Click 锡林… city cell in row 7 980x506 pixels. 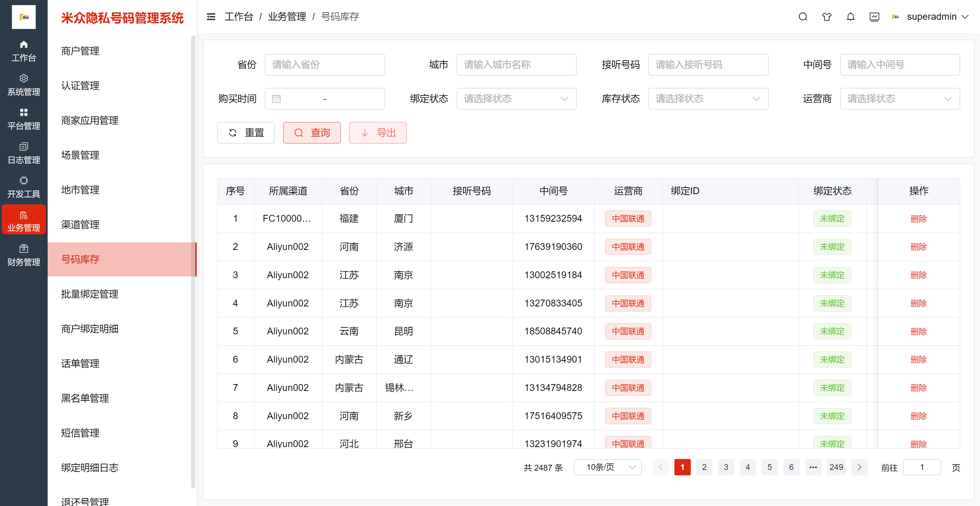403,388
